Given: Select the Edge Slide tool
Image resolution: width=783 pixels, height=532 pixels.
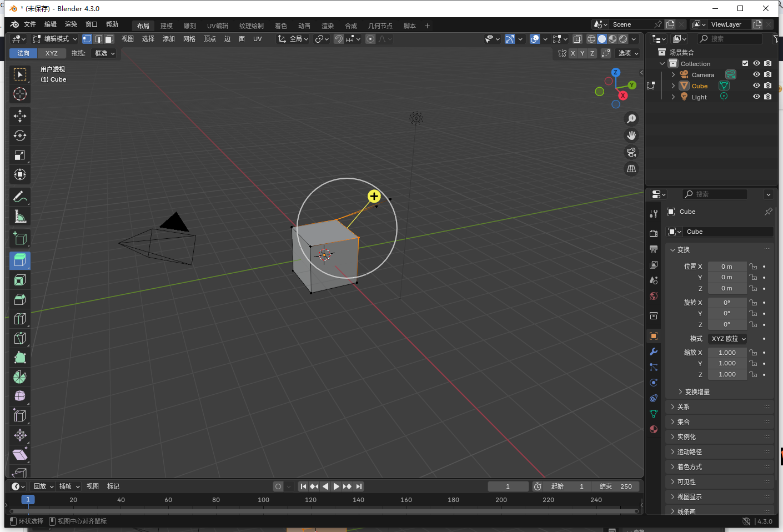Looking at the screenshot, I should tap(20, 415).
